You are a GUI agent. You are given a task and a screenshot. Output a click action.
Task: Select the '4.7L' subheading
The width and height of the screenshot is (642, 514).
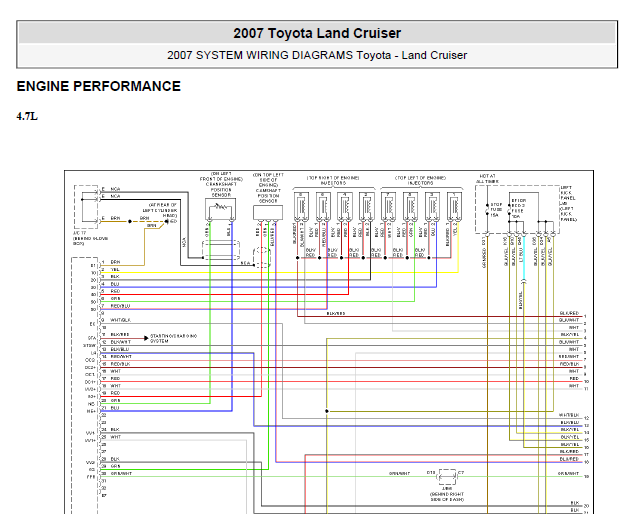27,117
